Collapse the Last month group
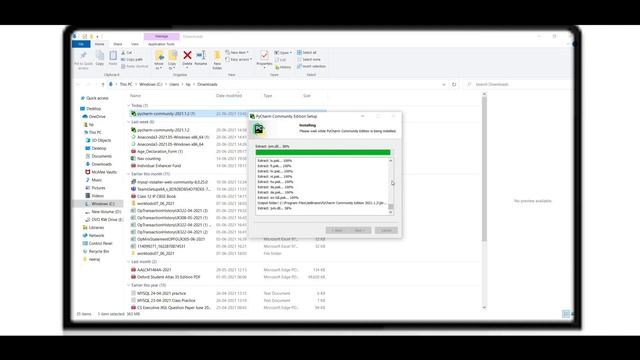 coord(128,262)
